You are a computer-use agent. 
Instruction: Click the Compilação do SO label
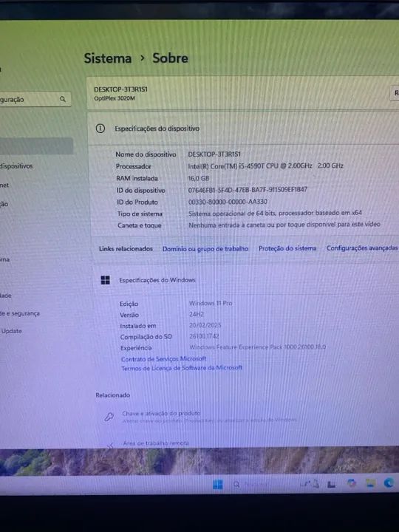[x=146, y=337]
